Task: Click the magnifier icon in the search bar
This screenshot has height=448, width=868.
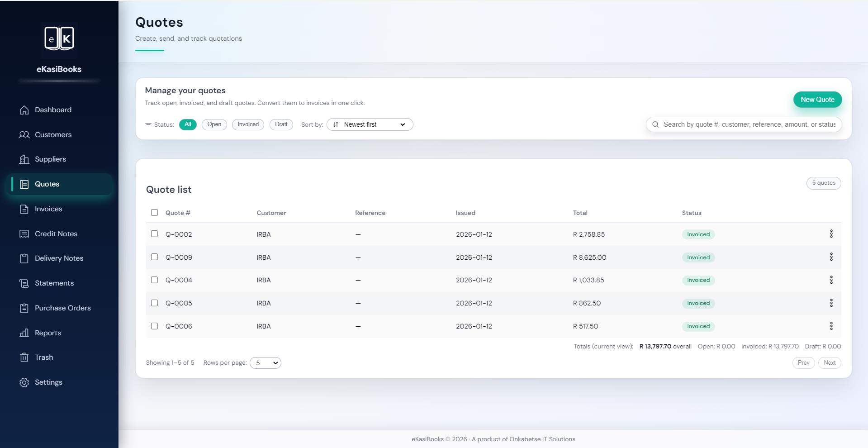Action: [656, 124]
